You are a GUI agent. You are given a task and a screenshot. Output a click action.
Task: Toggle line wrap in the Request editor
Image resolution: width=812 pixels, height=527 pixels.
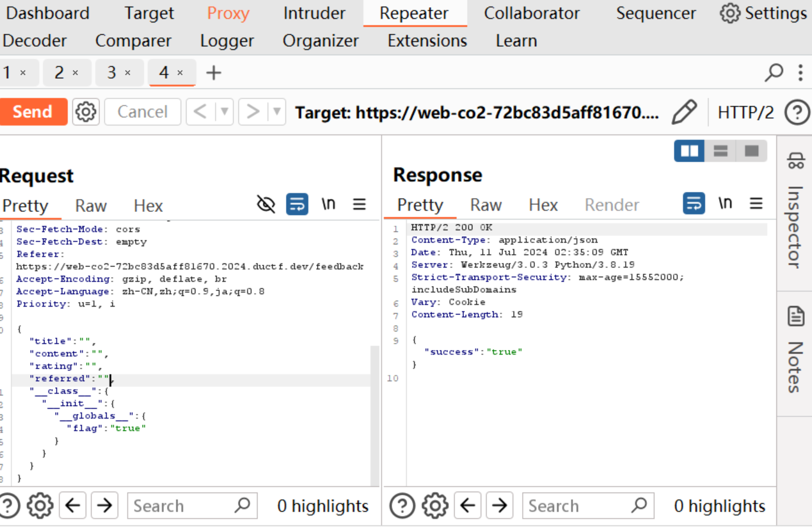297,204
